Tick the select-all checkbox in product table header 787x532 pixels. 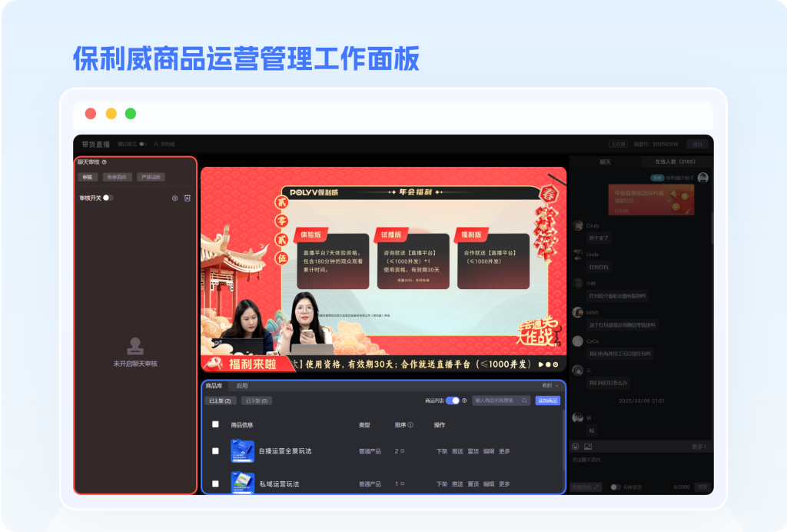click(215, 424)
